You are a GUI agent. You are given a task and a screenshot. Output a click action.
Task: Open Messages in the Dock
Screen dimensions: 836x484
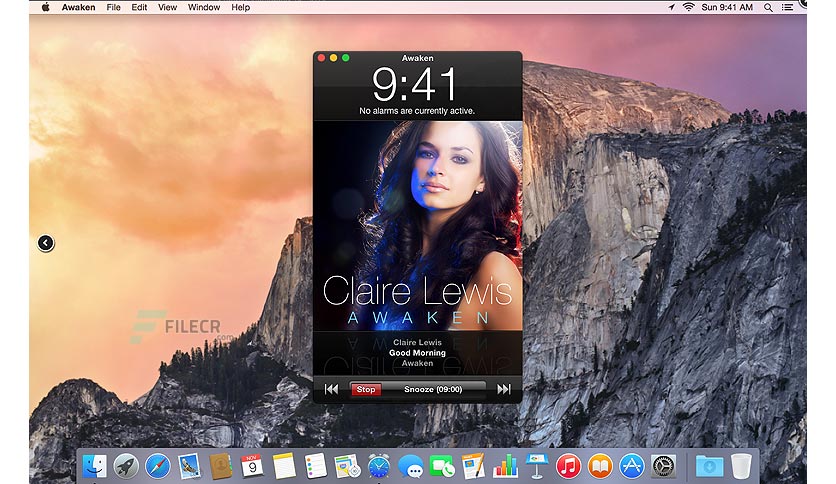click(x=411, y=466)
